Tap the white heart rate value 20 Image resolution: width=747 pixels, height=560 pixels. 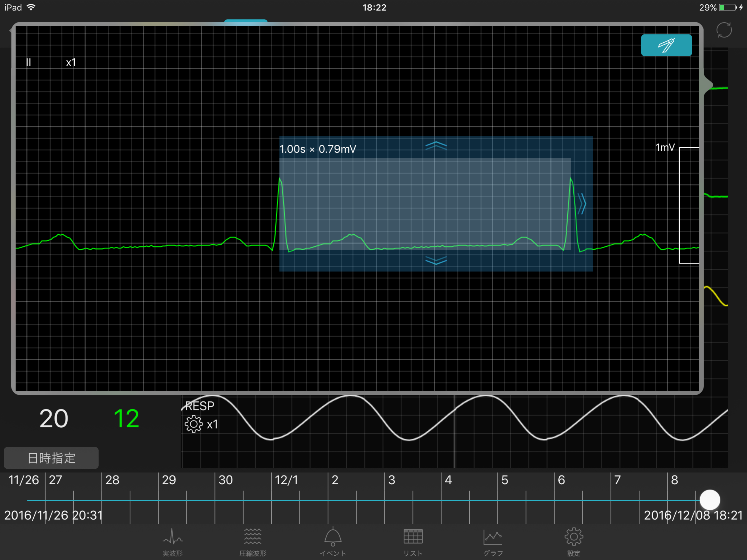point(54,419)
